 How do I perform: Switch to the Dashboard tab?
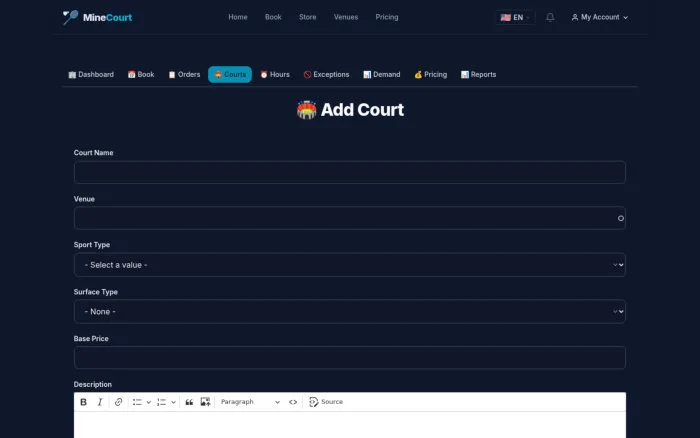(x=91, y=75)
